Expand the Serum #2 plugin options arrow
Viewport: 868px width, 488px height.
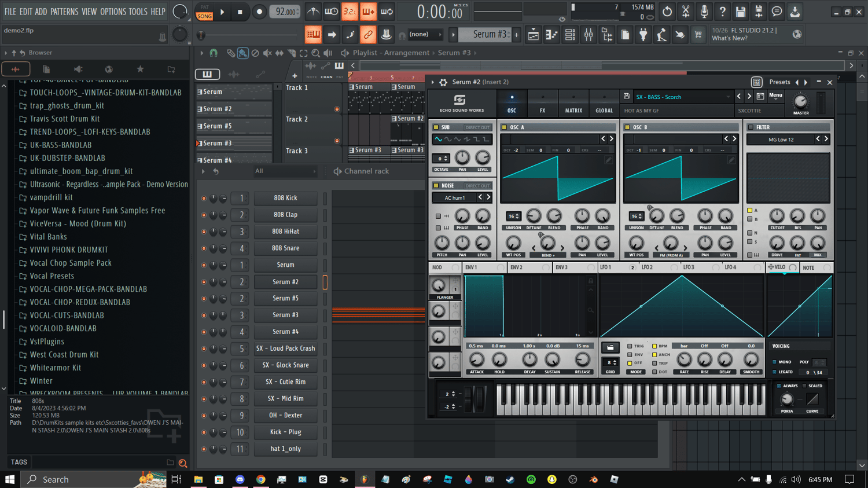point(433,82)
